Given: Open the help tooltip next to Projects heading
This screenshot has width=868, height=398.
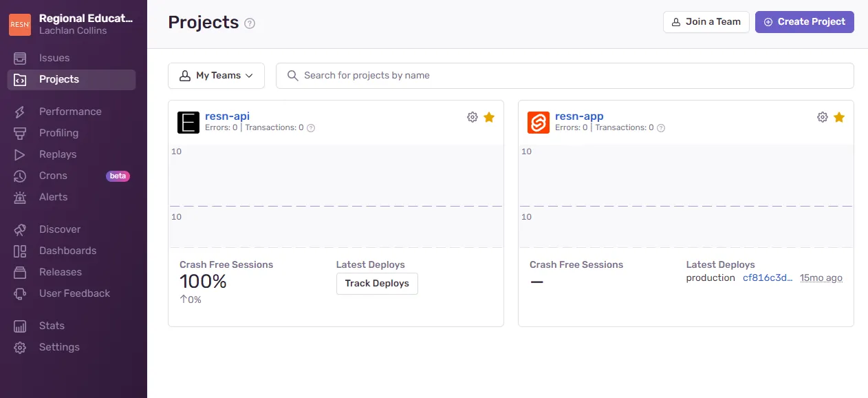Looking at the screenshot, I should tap(249, 23).
